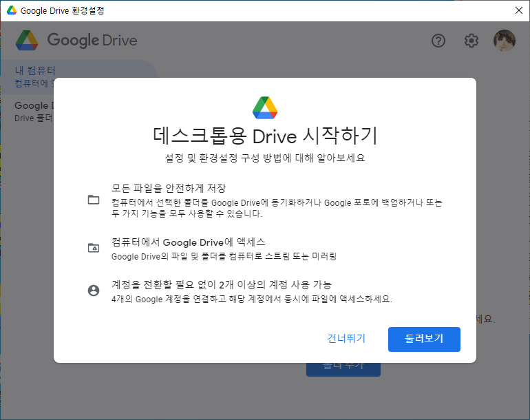Open the settings gear icon
This screenshot has height=420, width=530.
click(471, 41)
